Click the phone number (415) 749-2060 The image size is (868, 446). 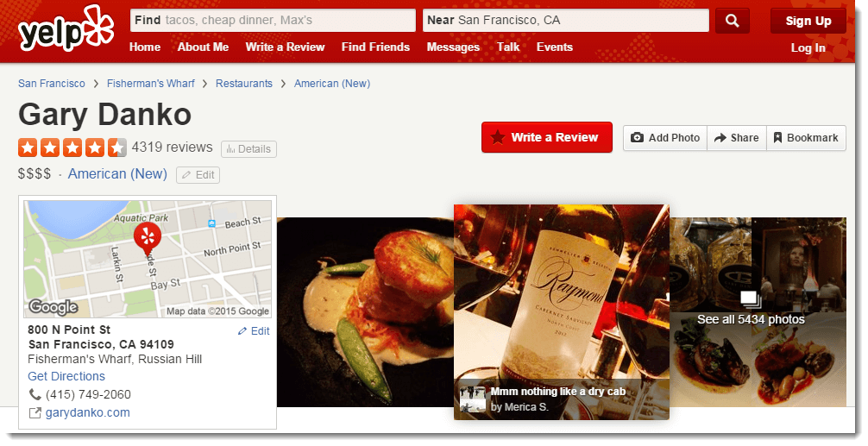[x=89, y=394]
